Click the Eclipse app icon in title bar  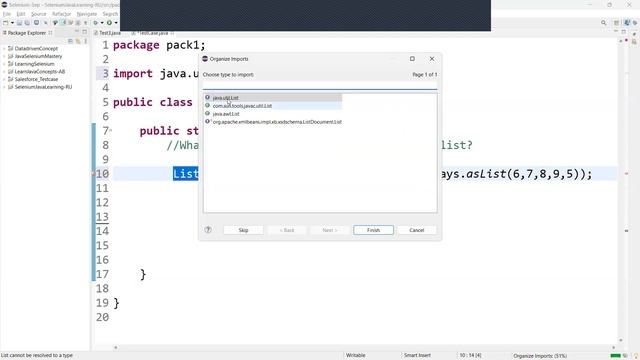click(x=4, y=4)
